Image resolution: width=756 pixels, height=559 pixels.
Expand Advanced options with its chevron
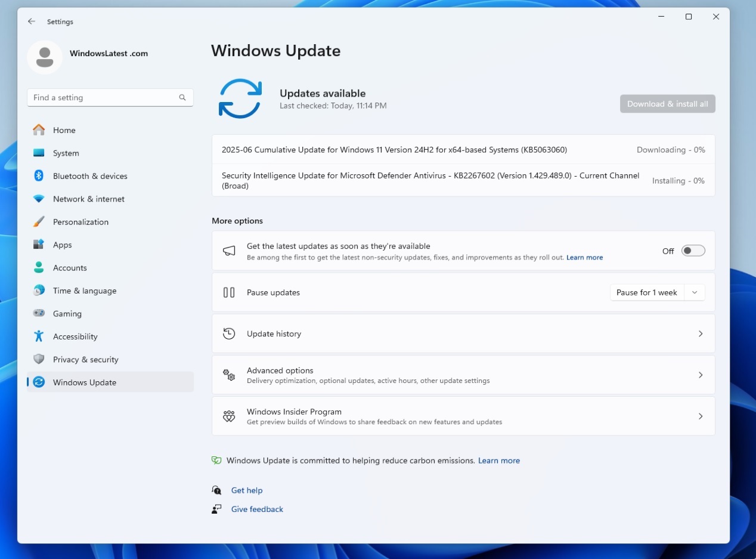click(x=701, y=375)
